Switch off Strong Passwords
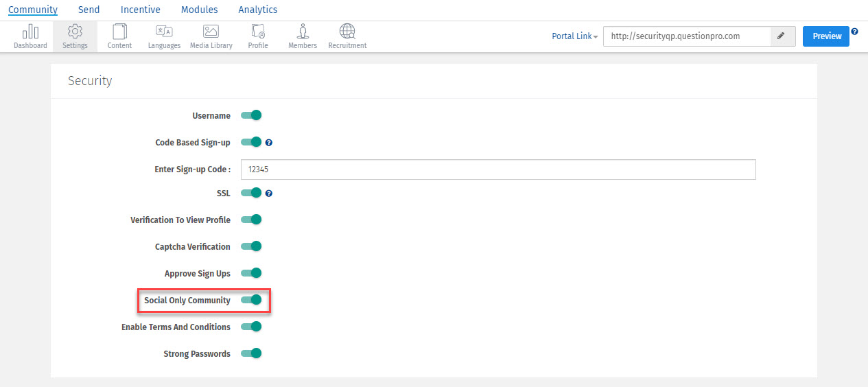Image resolution: width=868 pixels, height=387 pixels. coord(252,353)
